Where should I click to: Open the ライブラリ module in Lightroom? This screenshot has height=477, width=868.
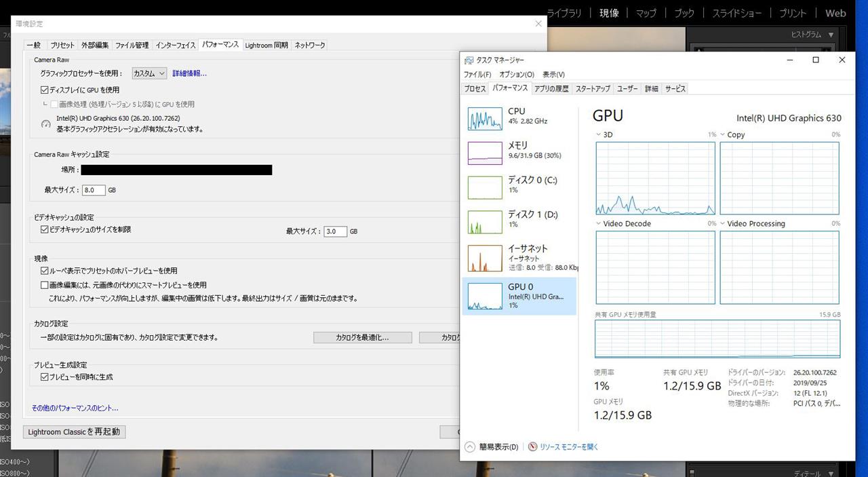(x=564, y=13)
